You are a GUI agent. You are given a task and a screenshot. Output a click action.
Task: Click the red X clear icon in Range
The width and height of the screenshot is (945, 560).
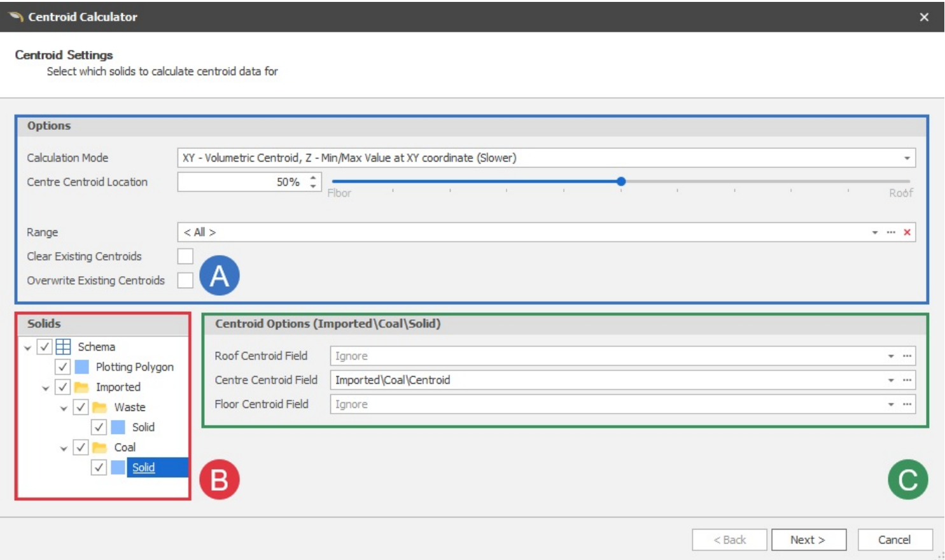[907, 232]
